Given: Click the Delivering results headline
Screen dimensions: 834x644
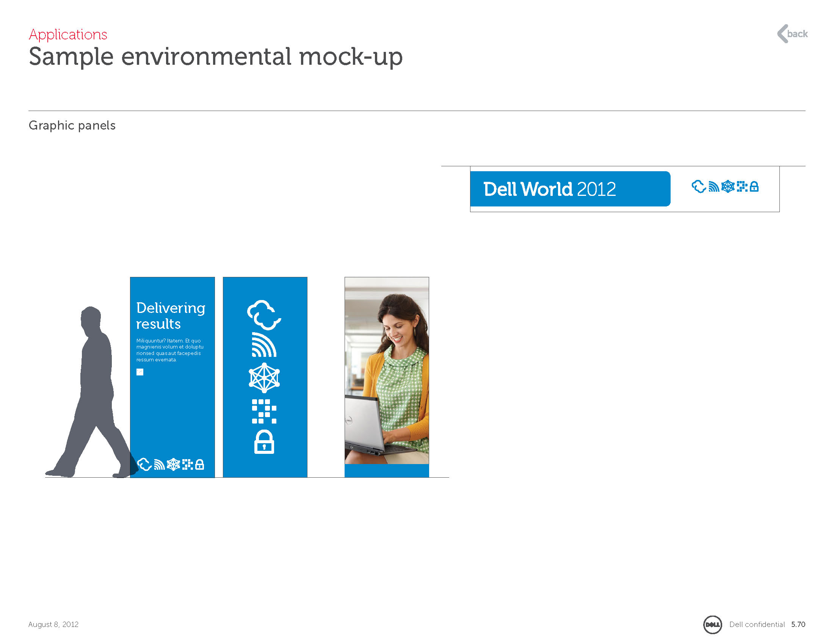Looking at the screenshot, I should [171, 316].
